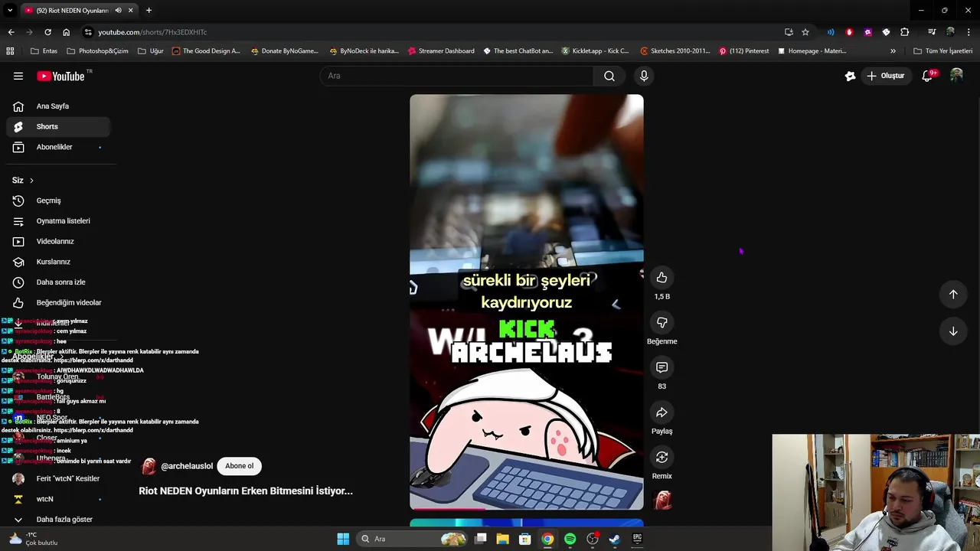Expand the Siz section chevron
This screenshot has width=980, height=551.
pos(31,181)
